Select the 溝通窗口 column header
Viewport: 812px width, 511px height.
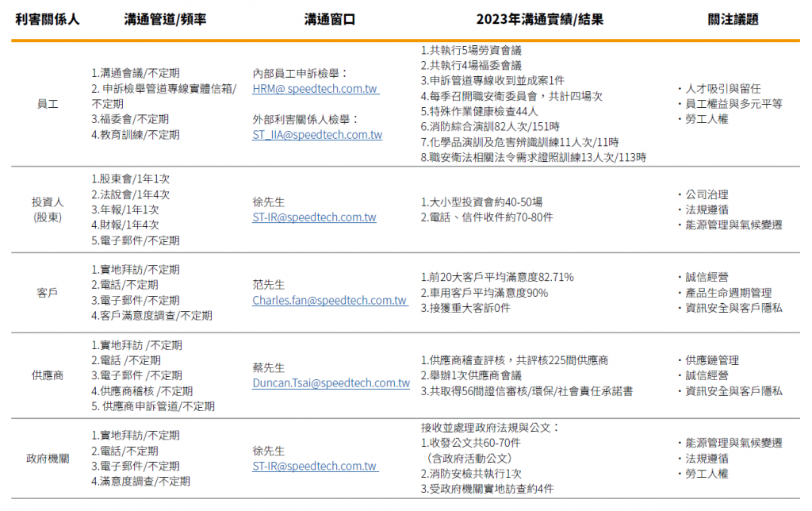click(329, 19)
